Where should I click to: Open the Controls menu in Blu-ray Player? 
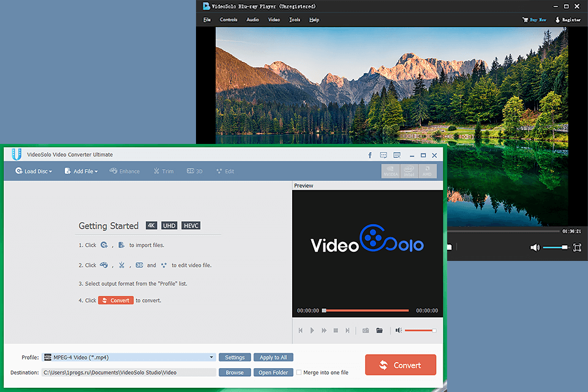coord(228,20)
